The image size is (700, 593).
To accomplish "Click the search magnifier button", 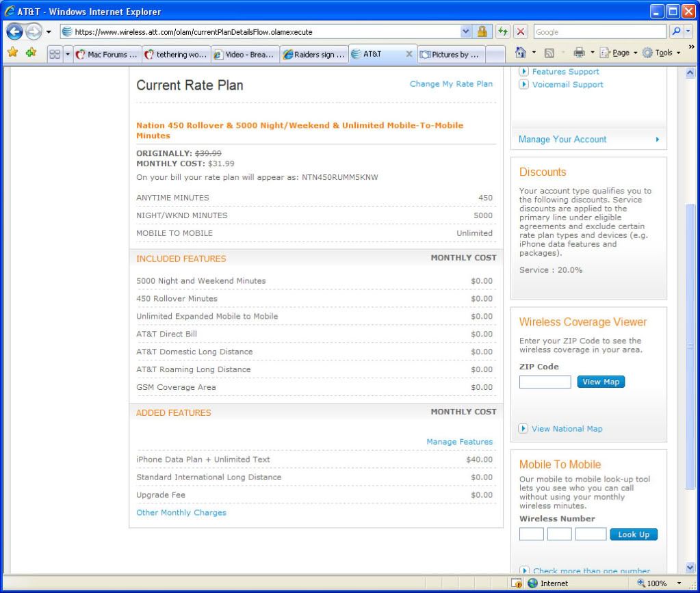I will (x=676, y=31).
